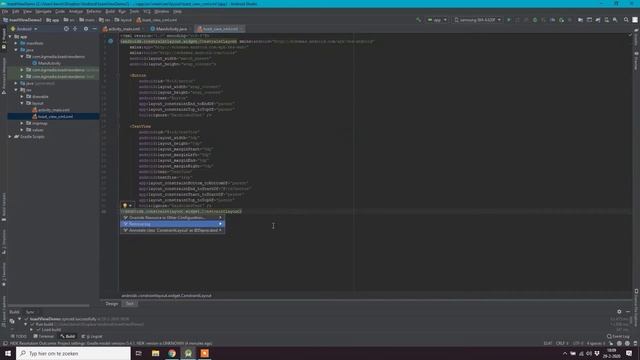Click the Windows Start button
Image resolution: width=640 pixels, height=360 pixels.
coord(8,353)
